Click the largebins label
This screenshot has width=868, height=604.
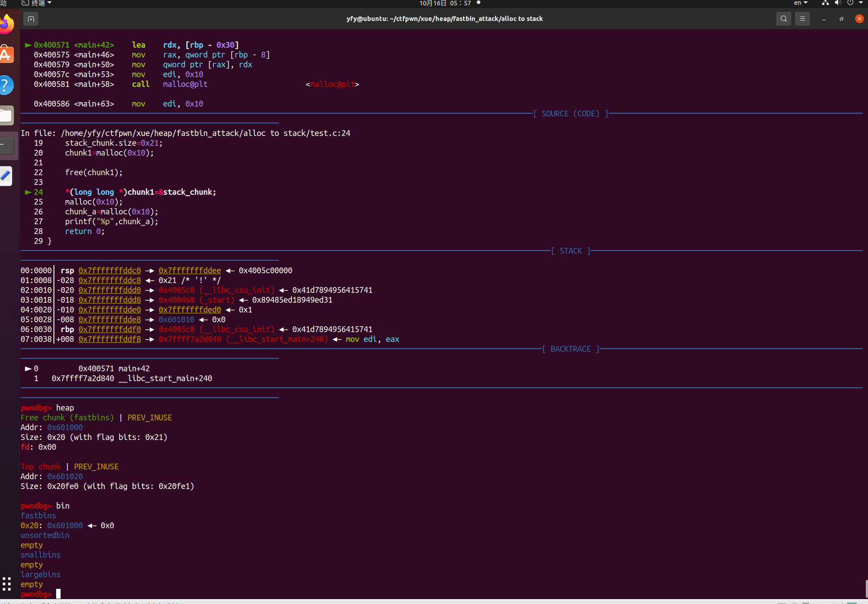coord(41,575)
